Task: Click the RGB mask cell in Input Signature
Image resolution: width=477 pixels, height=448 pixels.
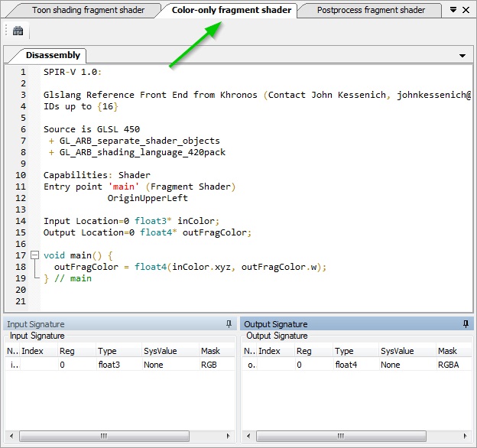Action: pyautogui.click(x=209, y=365)
